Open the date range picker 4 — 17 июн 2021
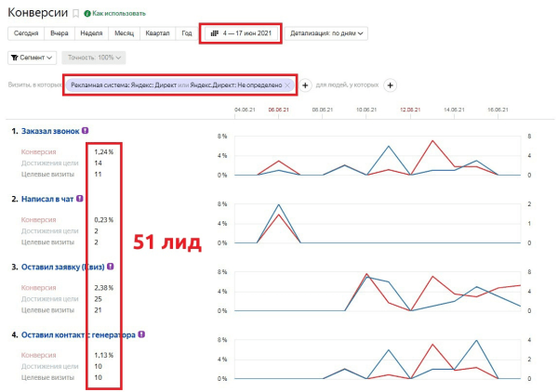Viewport: 558px width, 392px height. [239, 33]
